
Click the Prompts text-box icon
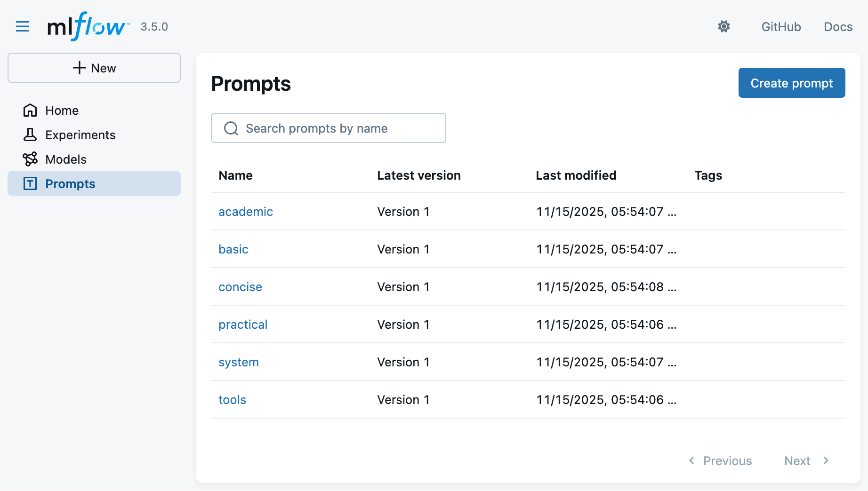[30, 184]
